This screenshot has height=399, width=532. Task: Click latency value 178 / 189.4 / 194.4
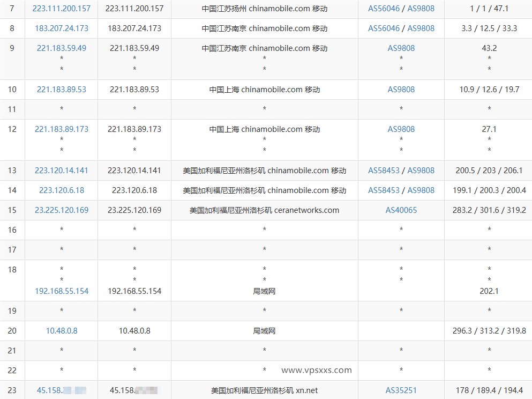tap(489, 390)
